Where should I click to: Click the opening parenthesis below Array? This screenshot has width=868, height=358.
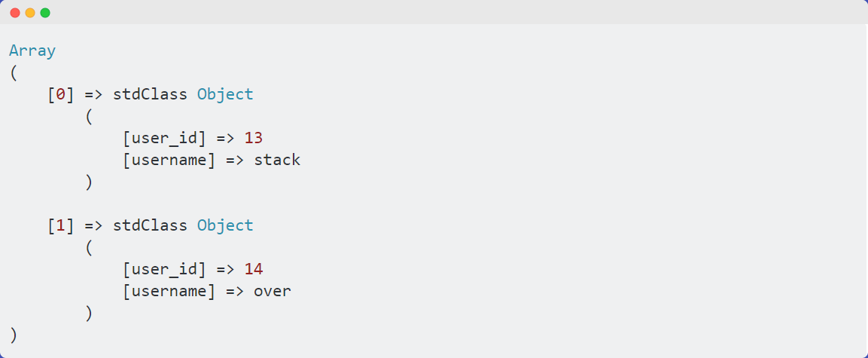14,73
